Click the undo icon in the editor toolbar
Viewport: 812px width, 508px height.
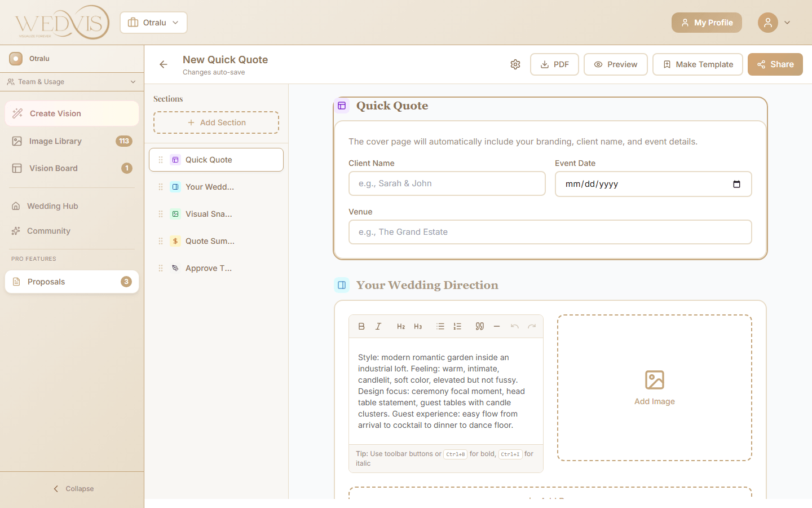point(514,326)
